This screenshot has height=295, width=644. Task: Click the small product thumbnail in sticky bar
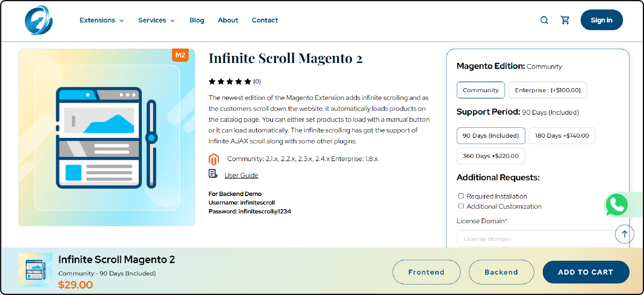(36, 270)
